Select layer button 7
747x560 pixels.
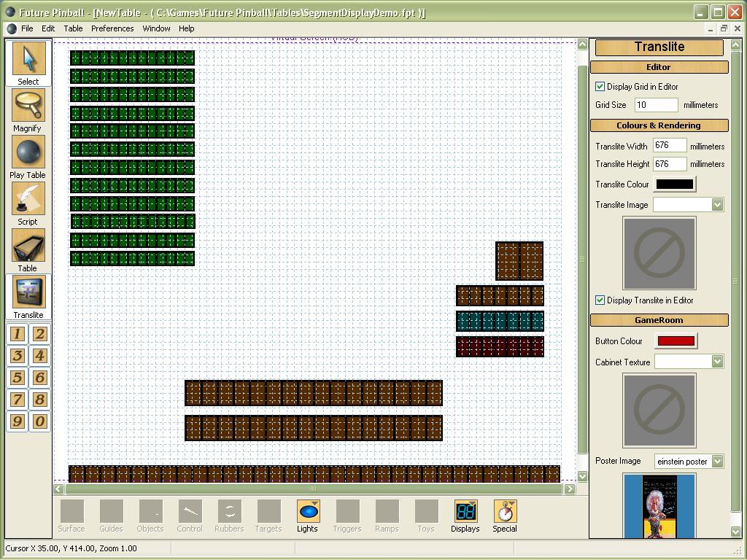(18, 399)
